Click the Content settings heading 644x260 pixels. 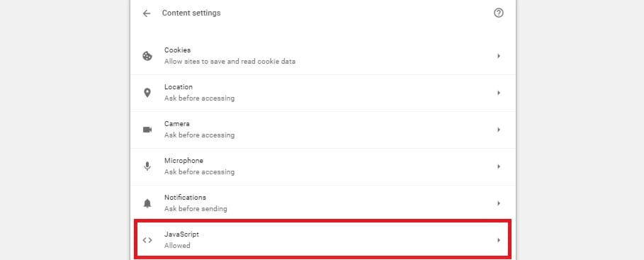pos(191,13)
